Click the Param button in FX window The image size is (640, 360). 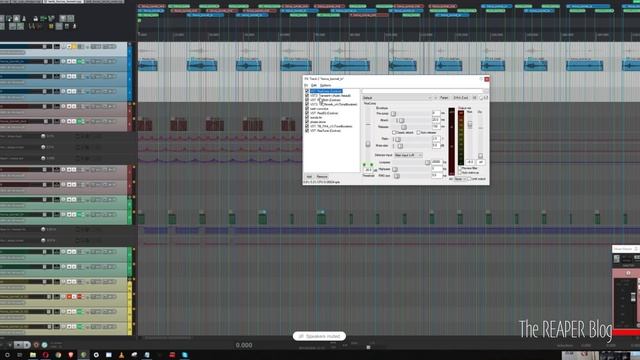click(x=444, y=98)
